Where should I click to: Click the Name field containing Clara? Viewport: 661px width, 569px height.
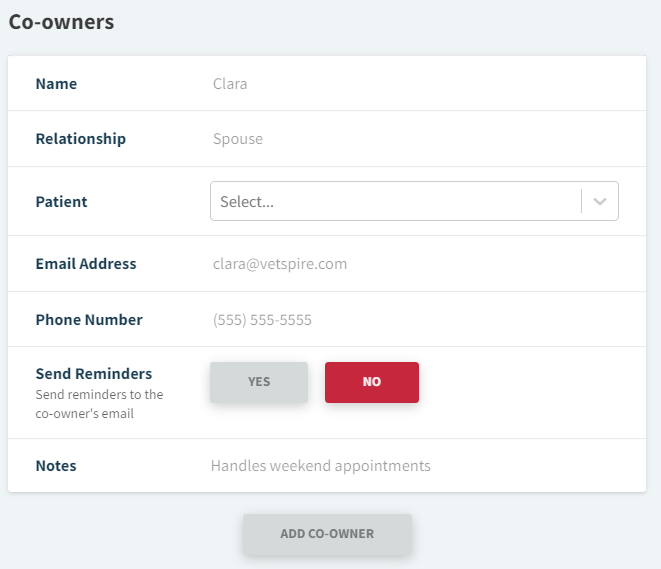click(230, 84)
